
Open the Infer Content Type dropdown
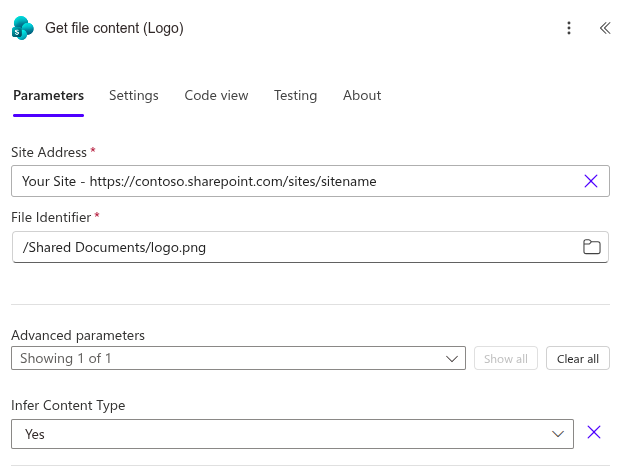click(292, 434)
